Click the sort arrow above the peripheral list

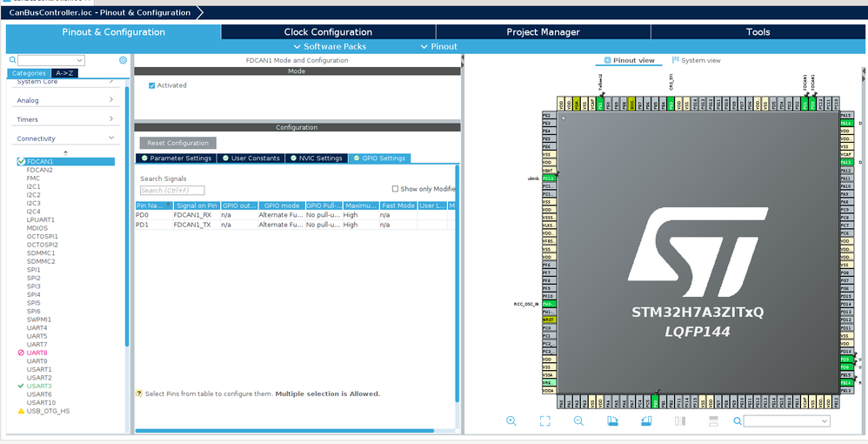click(x=66, y=152)
